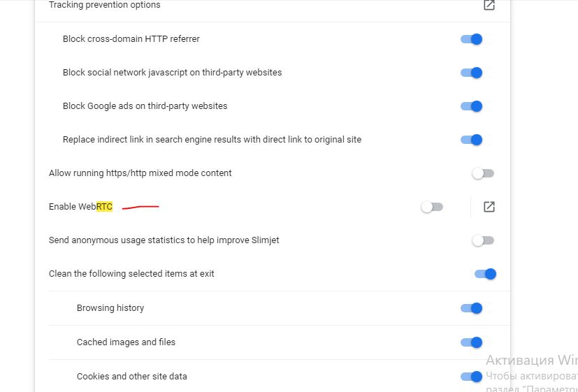The height and width of the screenshot is (392, 578).
Task: Disable Browsing history cleanup switch
Action: click(472, 308)
